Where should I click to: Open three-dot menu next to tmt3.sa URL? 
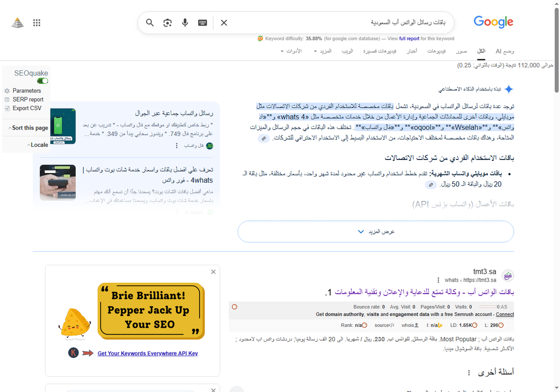[x=438, y=280]
